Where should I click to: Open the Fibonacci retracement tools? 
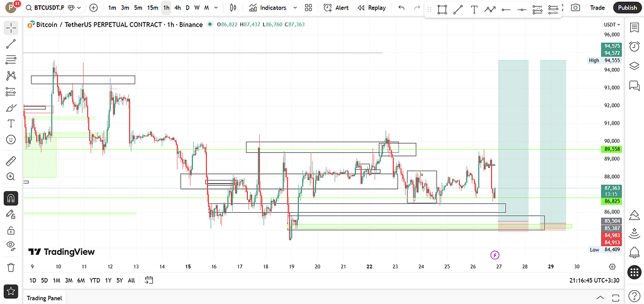pos(11,60)
